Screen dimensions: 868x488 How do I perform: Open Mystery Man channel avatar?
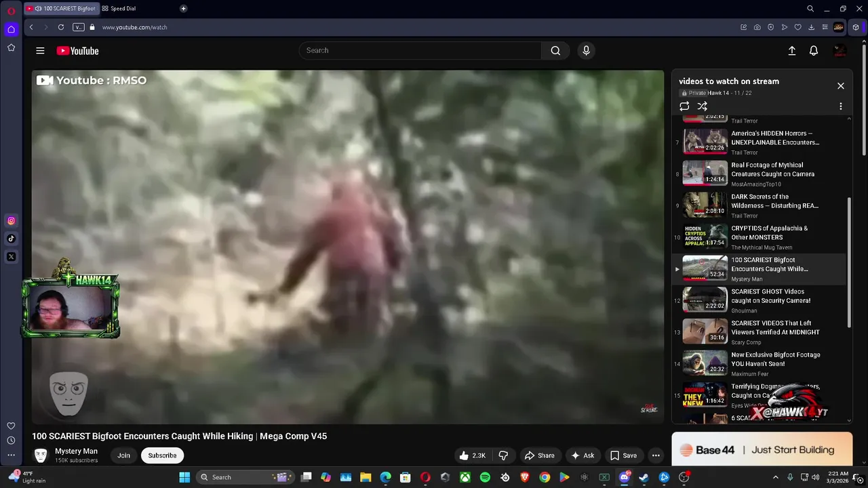coord(41,455)
